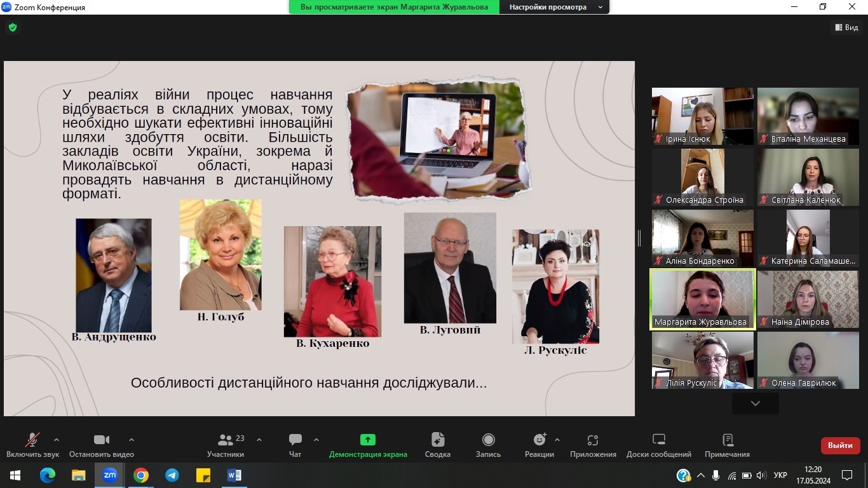Select Віталіна Механцева video thumbnail
This screenshot has width=868, height=488.
808,116
